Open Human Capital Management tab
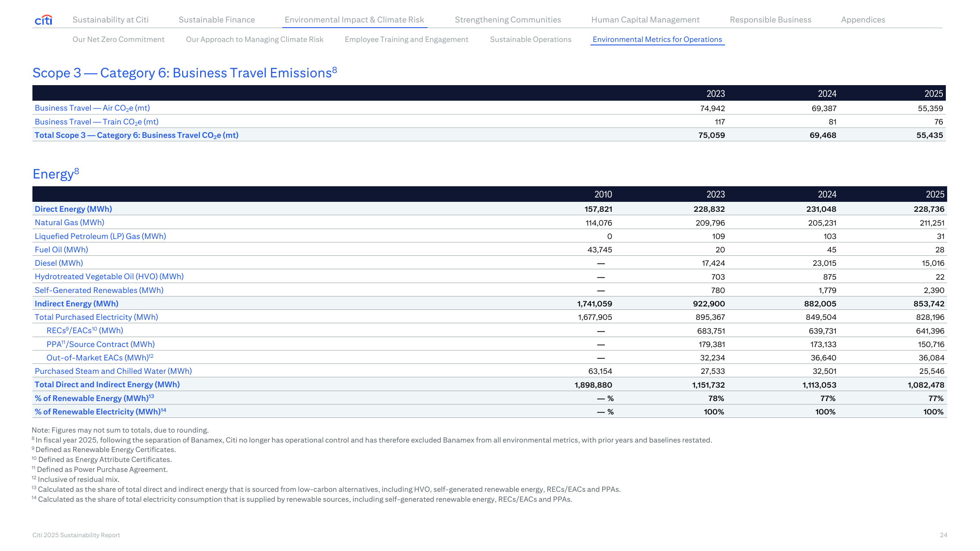Viewport: 980px width, 551px height. pos(645,20)
